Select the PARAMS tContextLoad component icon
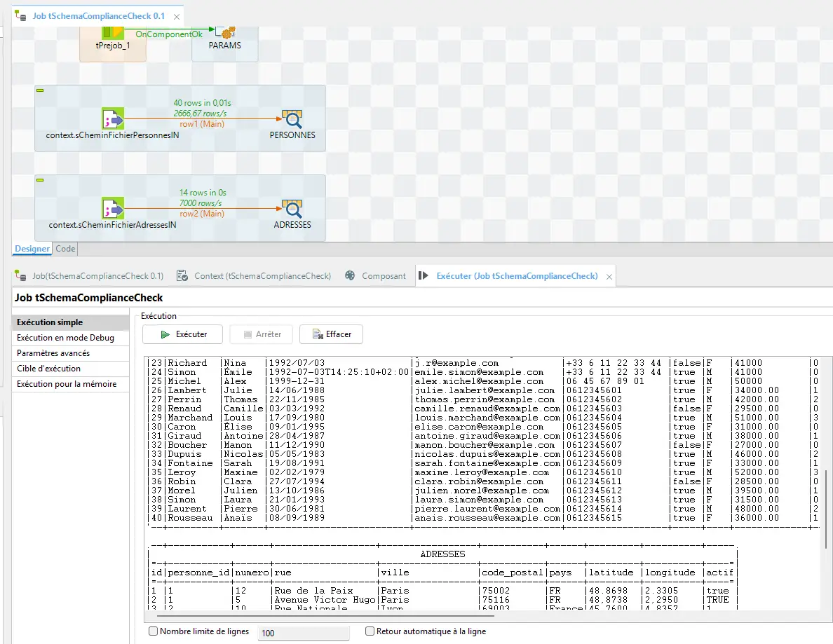The height and width of the screenshot is (644, 833). [226, 32]
